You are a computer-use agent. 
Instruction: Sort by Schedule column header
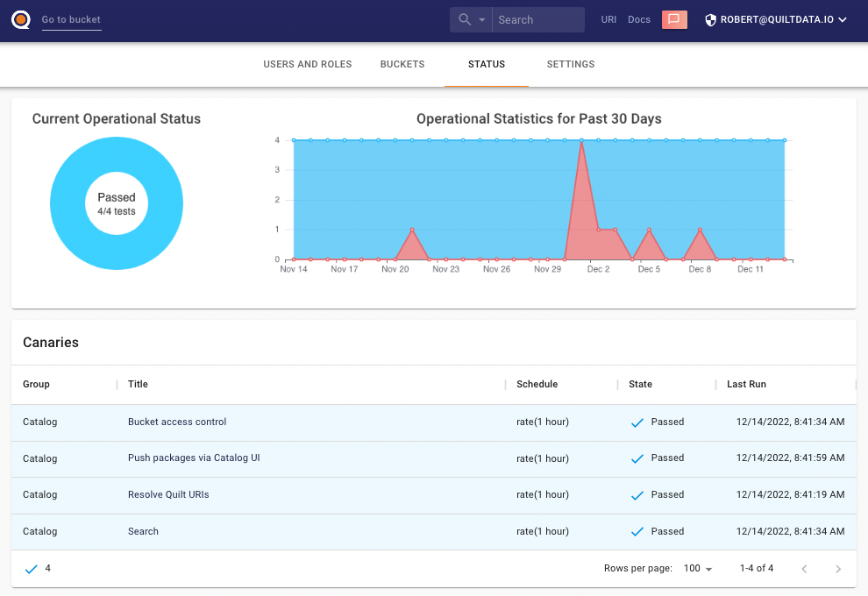coord(537,384)
